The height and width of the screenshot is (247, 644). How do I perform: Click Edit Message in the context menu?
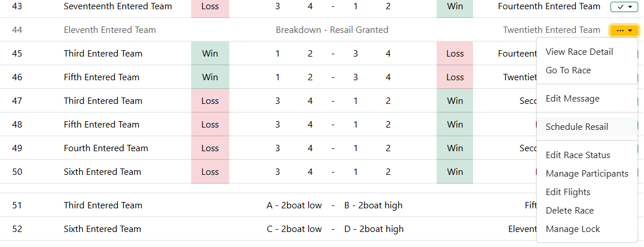click(x=572, y=99)
